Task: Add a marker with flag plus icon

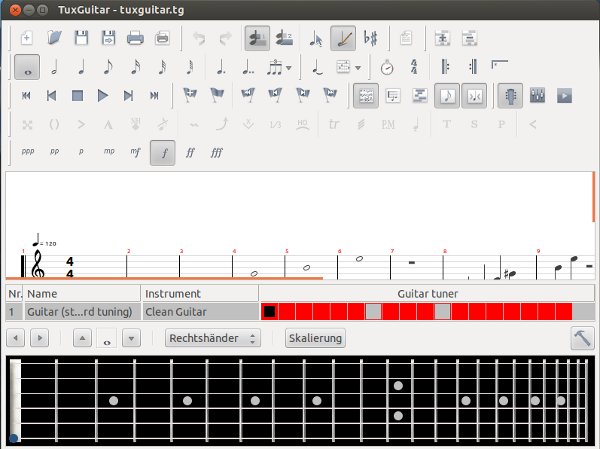Action: pyautogui.click(x=190, y=95)
